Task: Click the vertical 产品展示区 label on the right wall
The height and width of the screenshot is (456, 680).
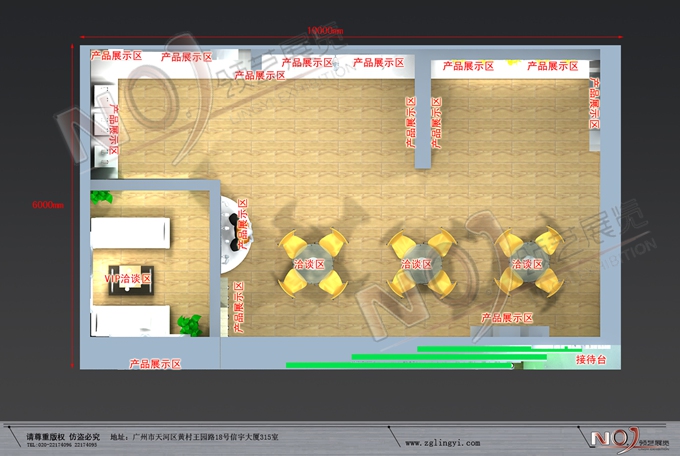Action: 592,112
